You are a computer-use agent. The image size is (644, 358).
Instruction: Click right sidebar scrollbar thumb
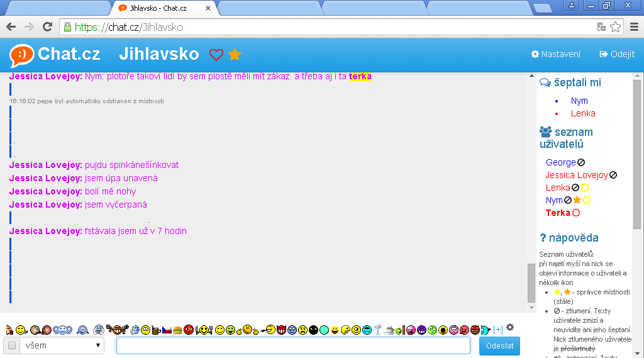[637, 155]
